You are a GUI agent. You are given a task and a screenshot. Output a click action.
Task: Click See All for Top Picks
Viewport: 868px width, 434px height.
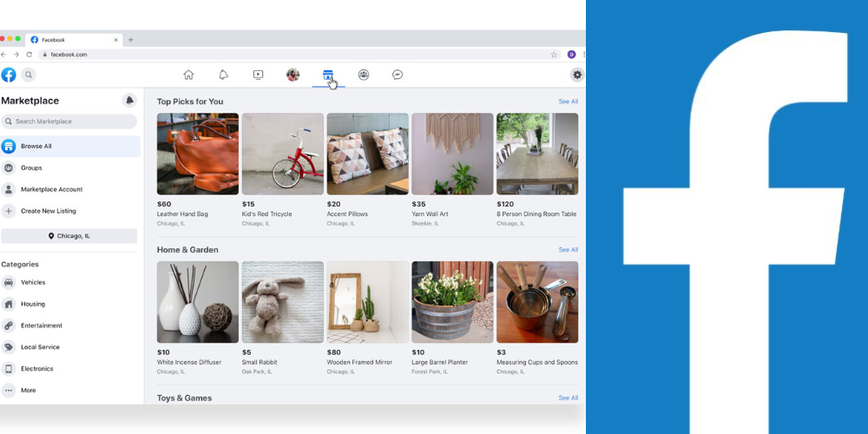568,102
